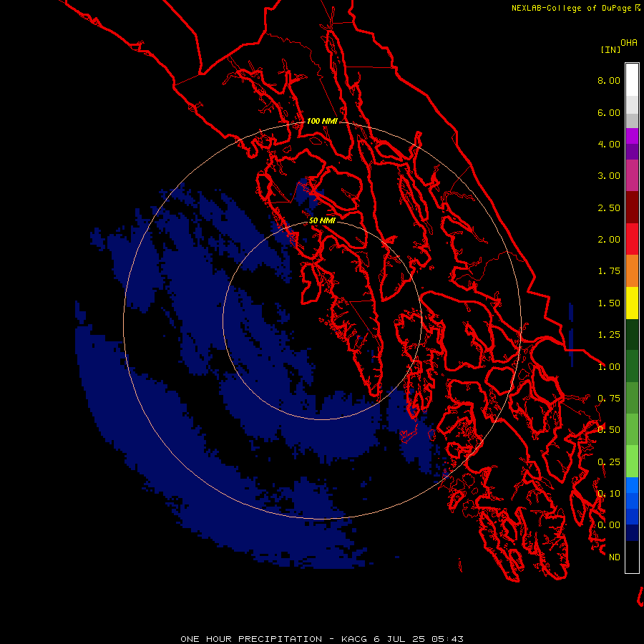Select the yellow swatch beside 1.50

pos(632,303)
